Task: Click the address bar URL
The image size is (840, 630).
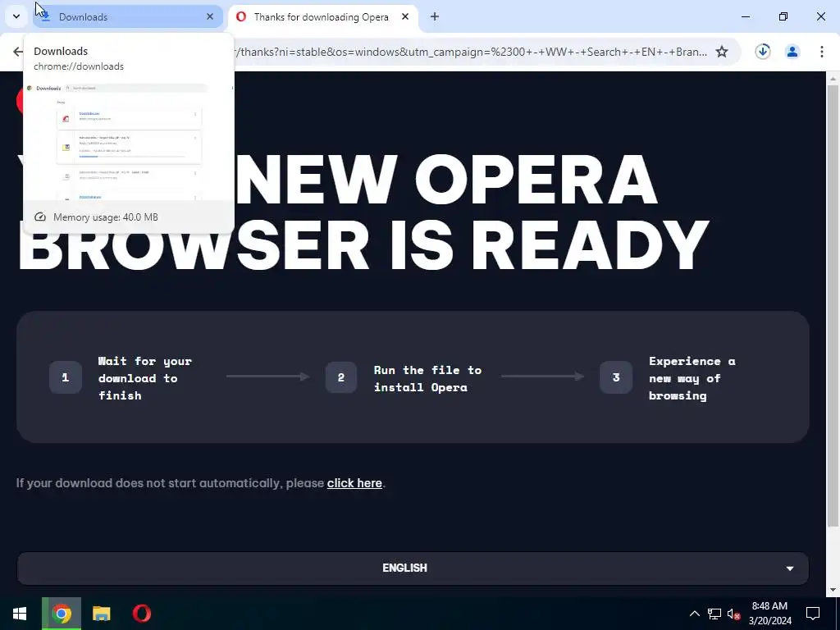Action: point(470,52)
